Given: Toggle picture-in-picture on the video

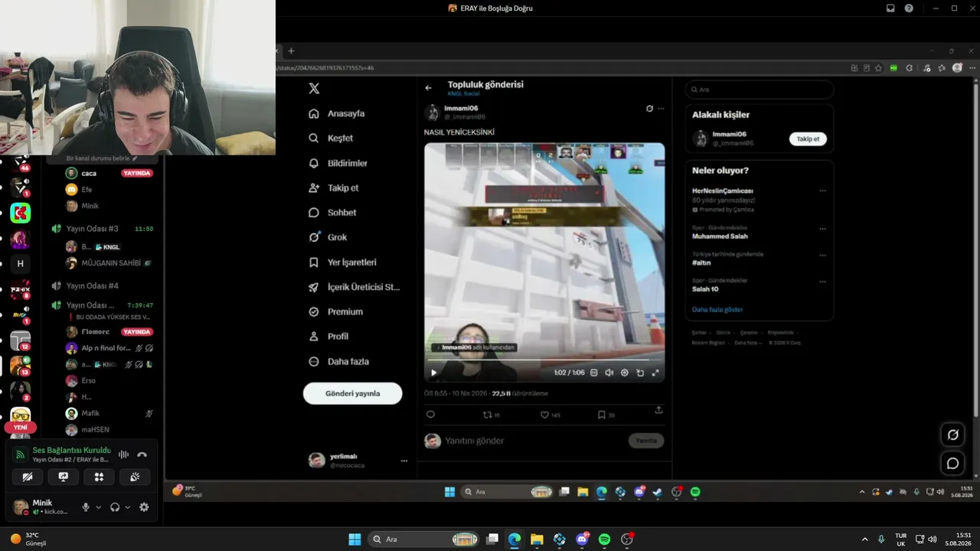Looking at the screenshot, I should pyautogui.click(x=640, y=373).
